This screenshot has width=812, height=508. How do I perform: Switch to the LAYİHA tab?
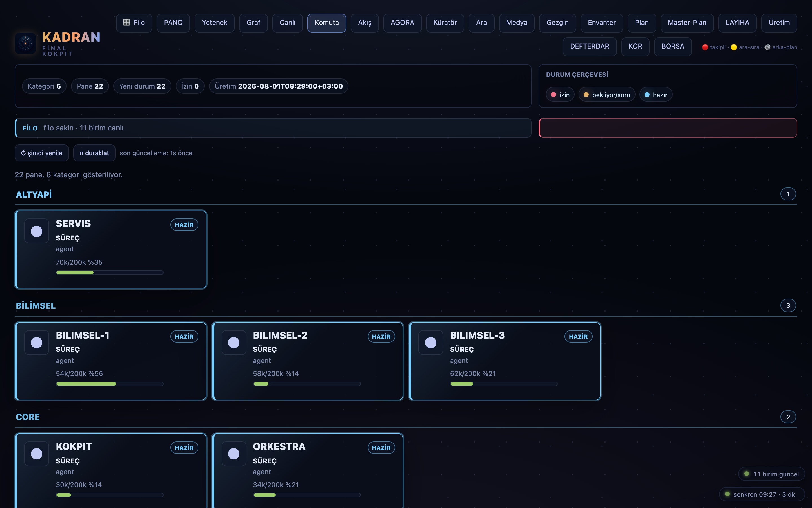(737, 23)
